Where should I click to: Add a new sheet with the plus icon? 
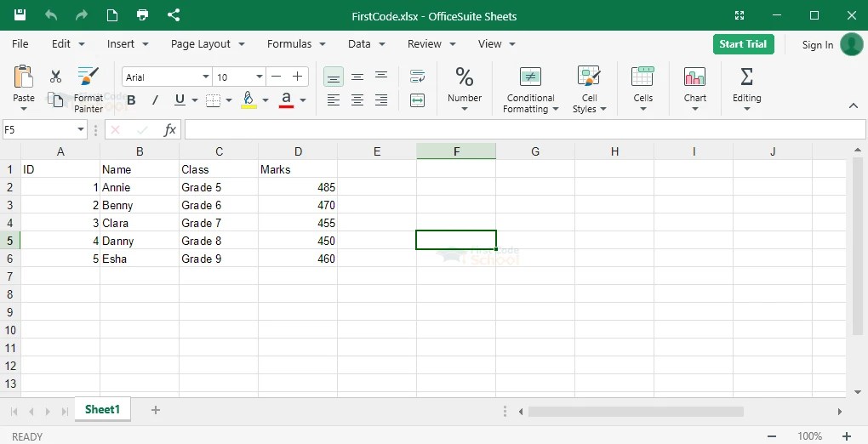click(x=156, y=410)
